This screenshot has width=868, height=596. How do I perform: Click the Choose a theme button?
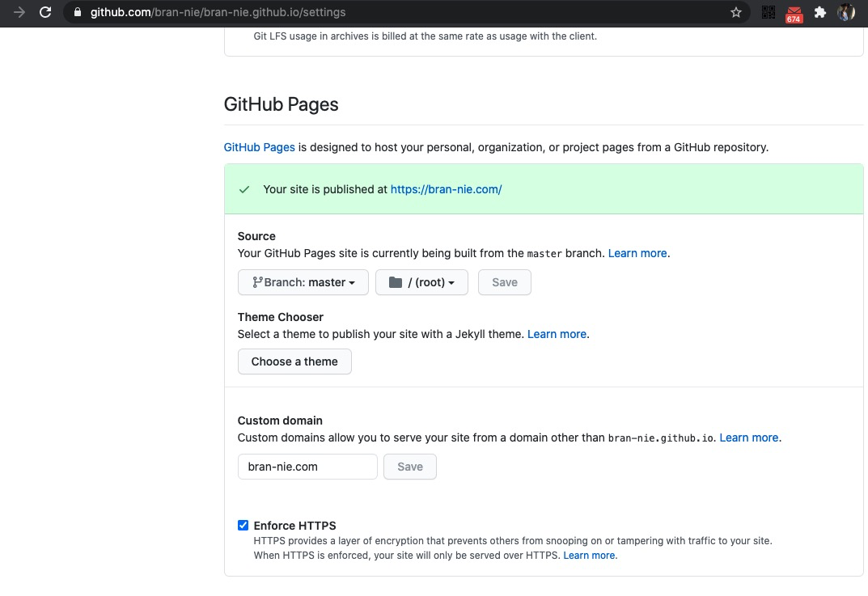click(294, 361)
